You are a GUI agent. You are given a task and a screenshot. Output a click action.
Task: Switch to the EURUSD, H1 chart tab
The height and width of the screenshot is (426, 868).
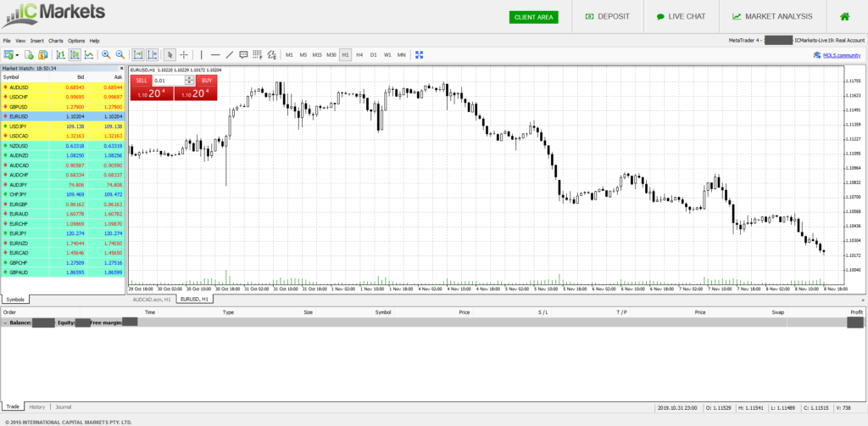point(195,300)
